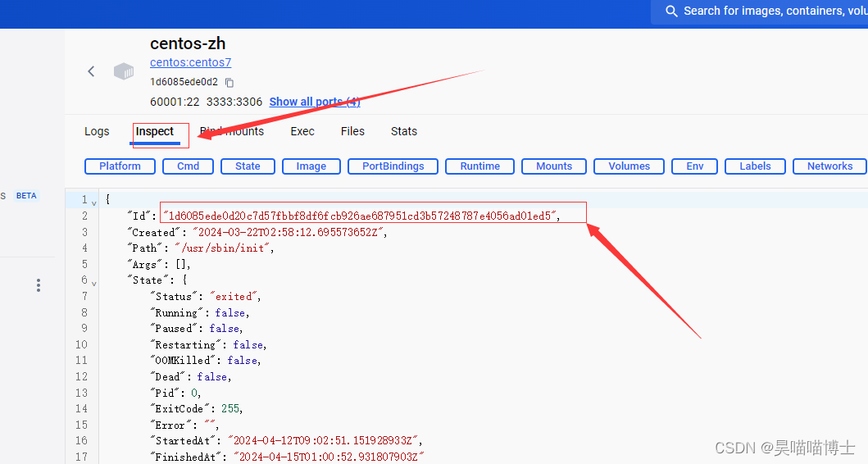Click the FinishedAt timestamp value
The height and width of the screenshot is (464, 868).
329,457
